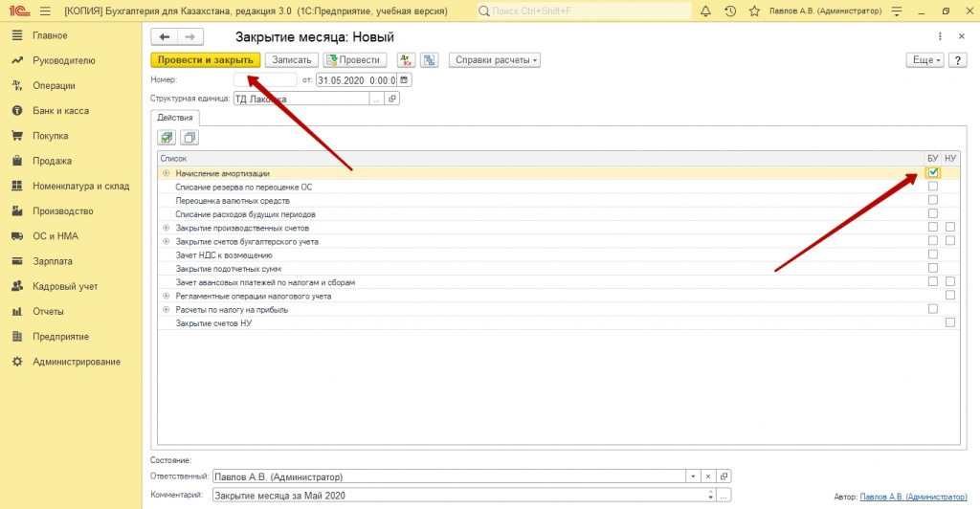The image size is (980, 509).
Task: Open the Справки расчеты dropdown
Action: [494, 59]
